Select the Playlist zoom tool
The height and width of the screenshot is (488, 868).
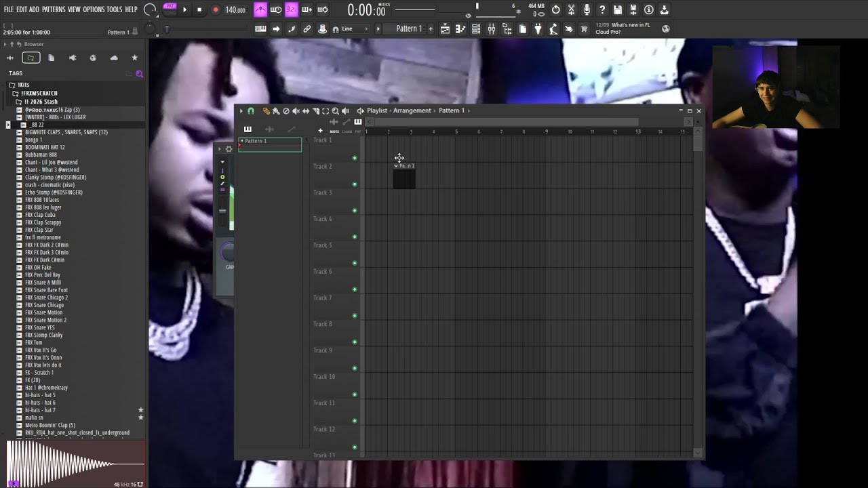335,110
